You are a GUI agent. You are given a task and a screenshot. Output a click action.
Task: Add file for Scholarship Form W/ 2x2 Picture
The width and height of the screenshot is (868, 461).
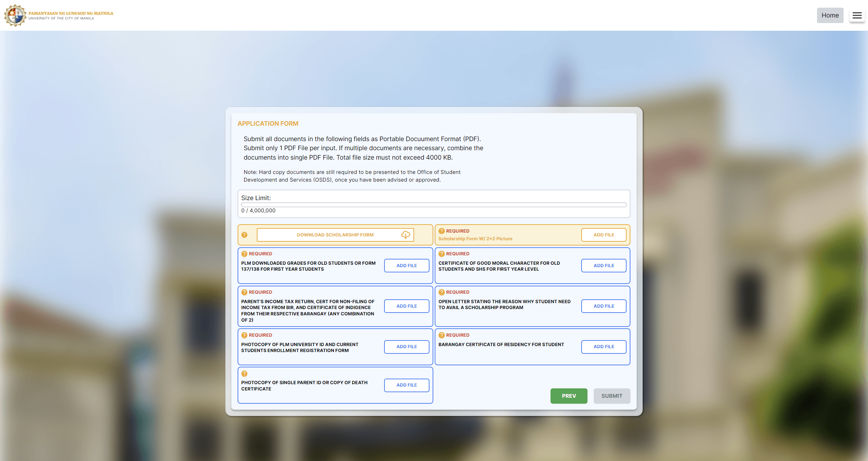click(x=604, y=235)
